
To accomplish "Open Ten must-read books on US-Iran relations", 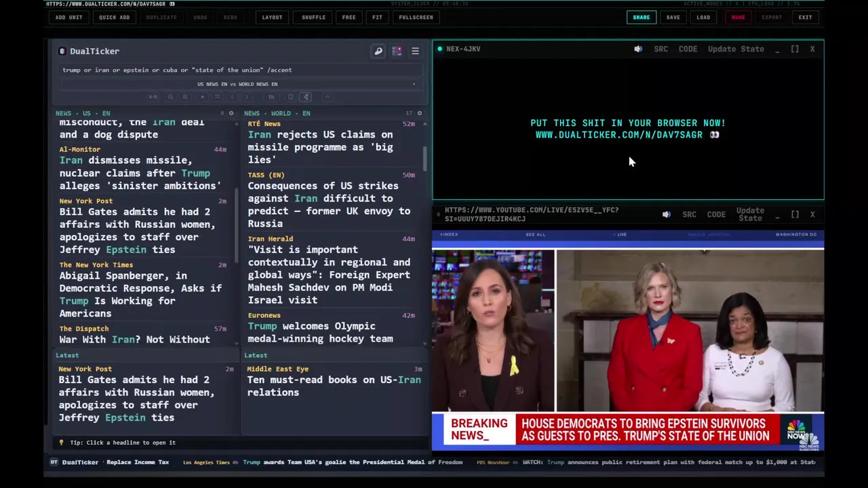I will coord(334,386).
